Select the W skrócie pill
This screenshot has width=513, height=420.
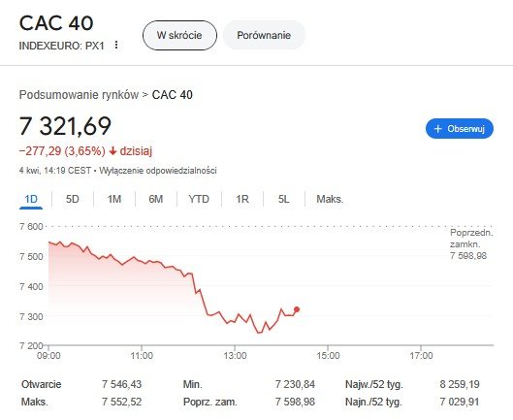[x=179, y=35]
